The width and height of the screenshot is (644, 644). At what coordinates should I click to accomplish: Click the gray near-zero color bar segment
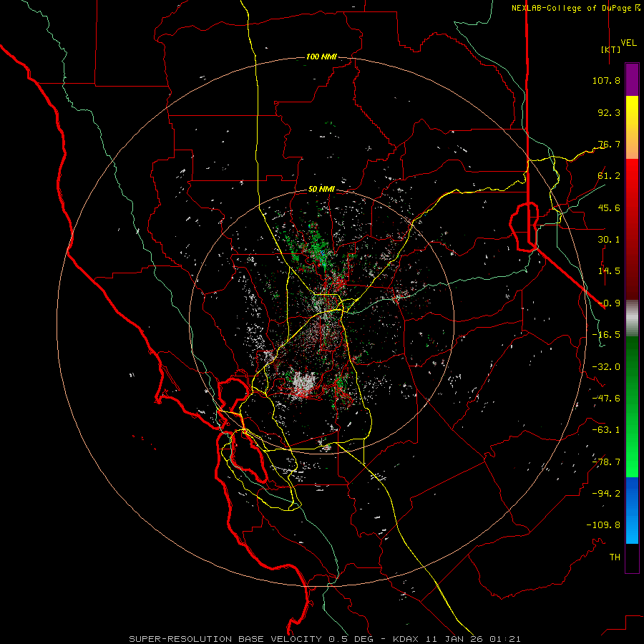click(632, 318)
